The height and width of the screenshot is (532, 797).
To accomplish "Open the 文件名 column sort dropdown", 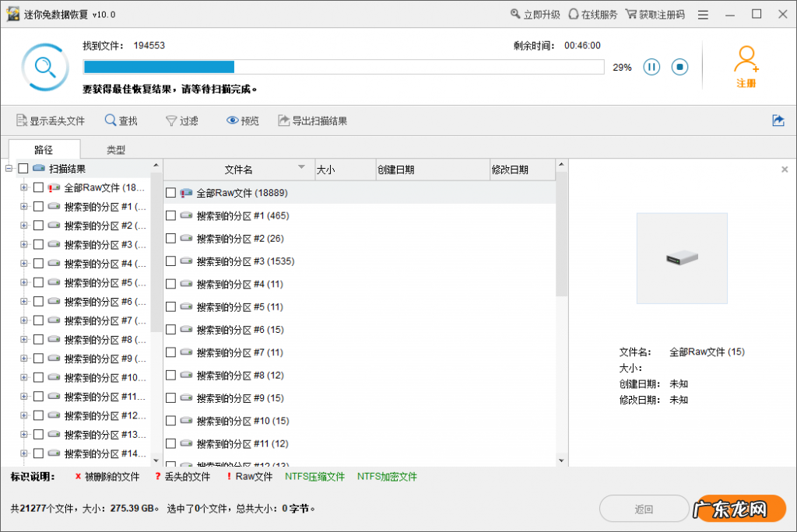I will point(300,169).
